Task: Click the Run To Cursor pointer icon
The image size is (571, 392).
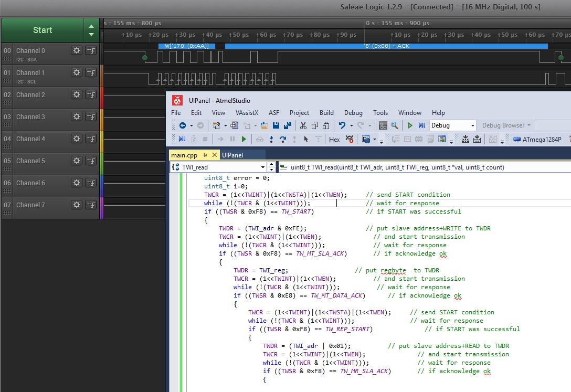Action: pos(306,139)
